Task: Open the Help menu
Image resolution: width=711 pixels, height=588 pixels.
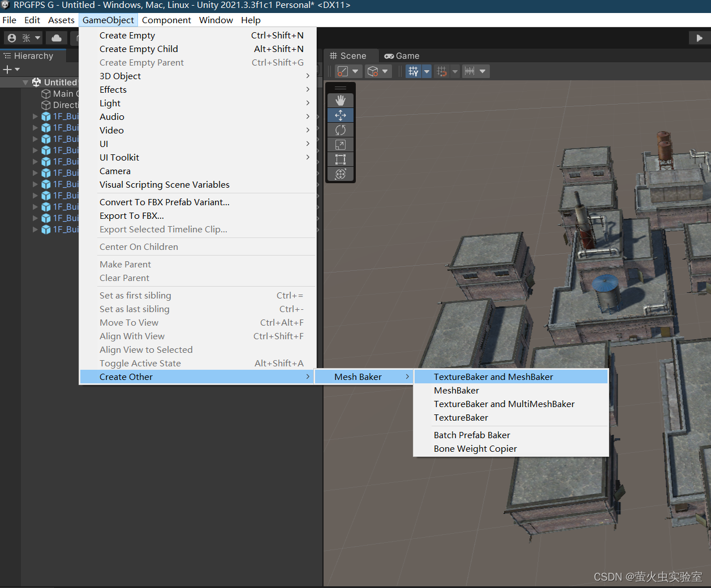Action: (x=251, y=20)
